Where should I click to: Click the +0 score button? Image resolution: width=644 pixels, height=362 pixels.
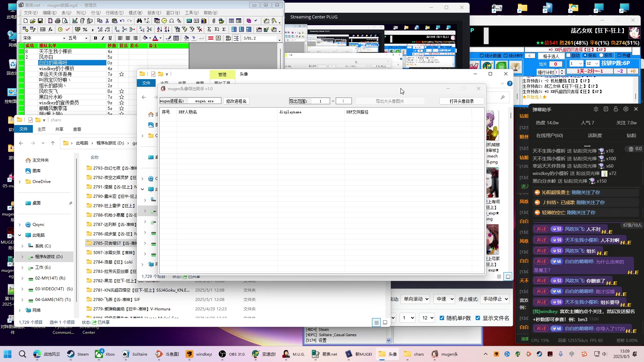[x=633, y=71]
